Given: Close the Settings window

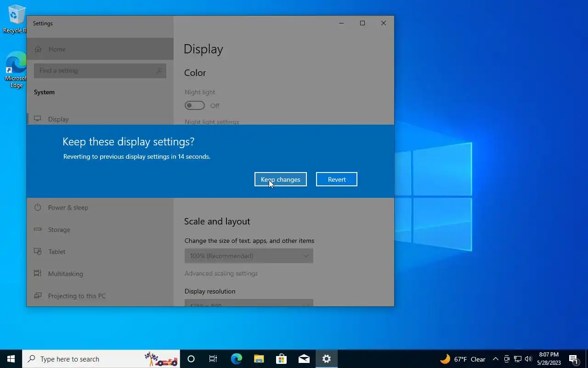Looking at the screenshot, I should [384, 23].
